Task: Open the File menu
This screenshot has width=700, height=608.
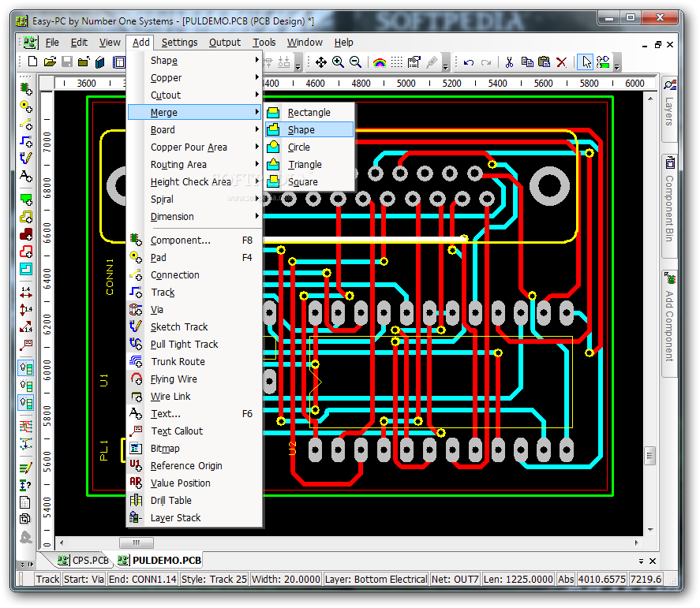Action: [x=52, y=43]
